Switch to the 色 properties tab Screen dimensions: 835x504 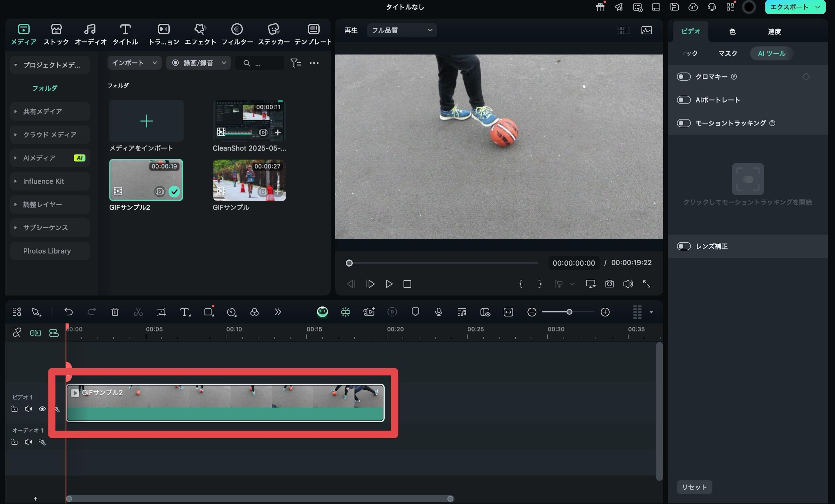coord(732,31)
